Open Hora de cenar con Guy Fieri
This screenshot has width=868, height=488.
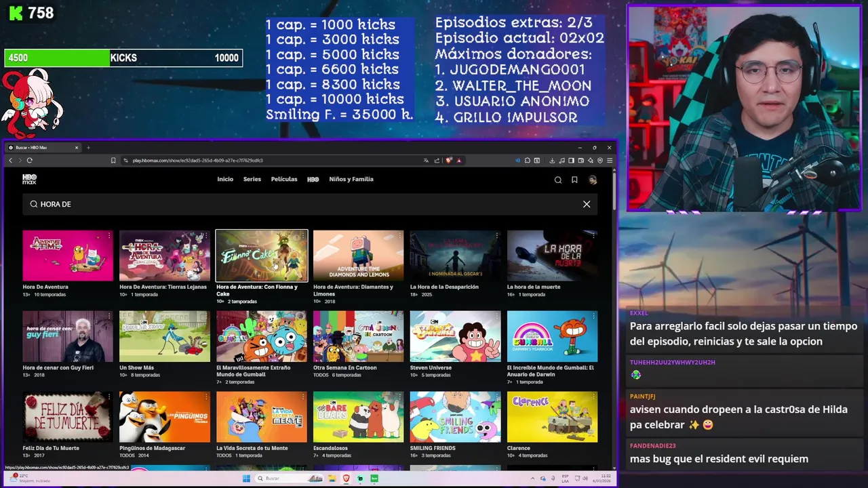tap(68, 336)
